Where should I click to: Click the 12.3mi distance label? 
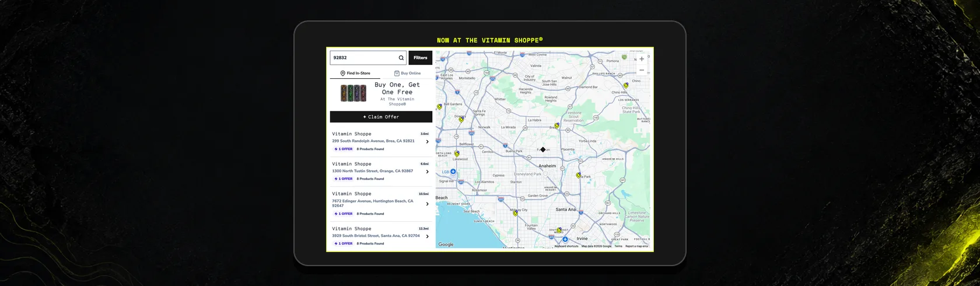(423, 229)
